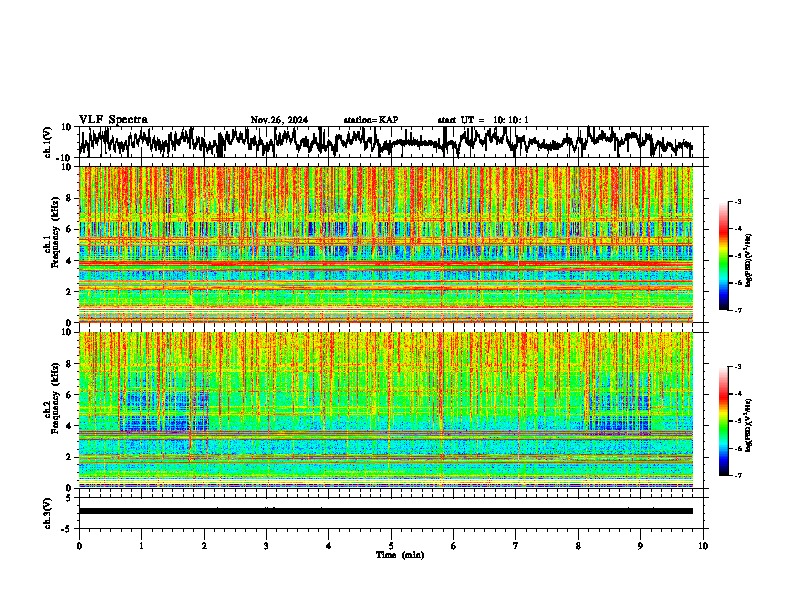This screenshot has width=792, height=612.
Task: Click time axis tick label "6"
Action: pyautogui.click(x=454, y=546)
